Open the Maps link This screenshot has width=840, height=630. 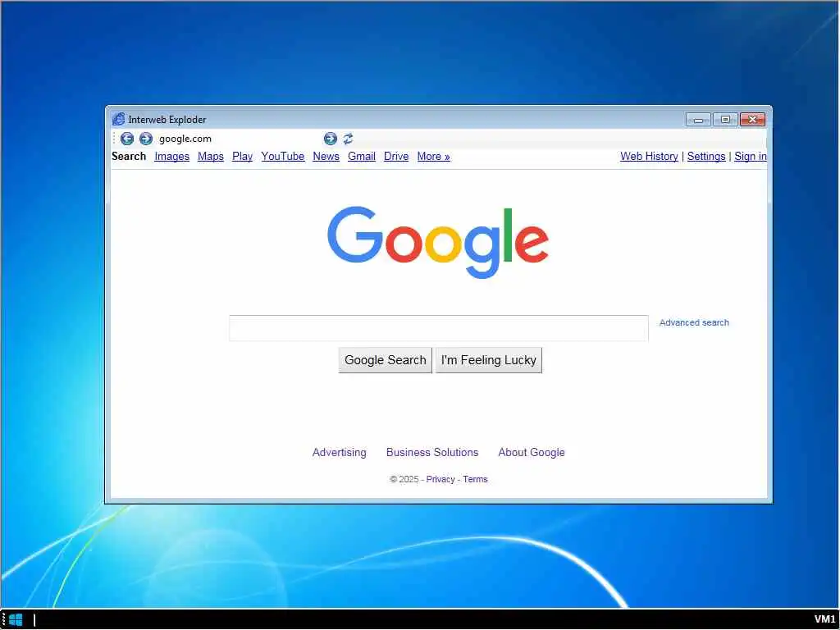point(211,157)
